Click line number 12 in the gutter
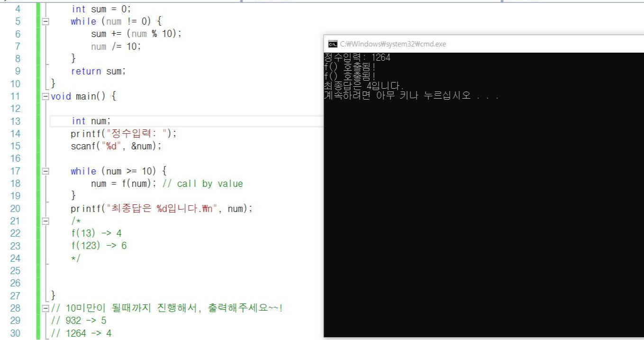This screenshot has width=644, height=340. point(15,109)
